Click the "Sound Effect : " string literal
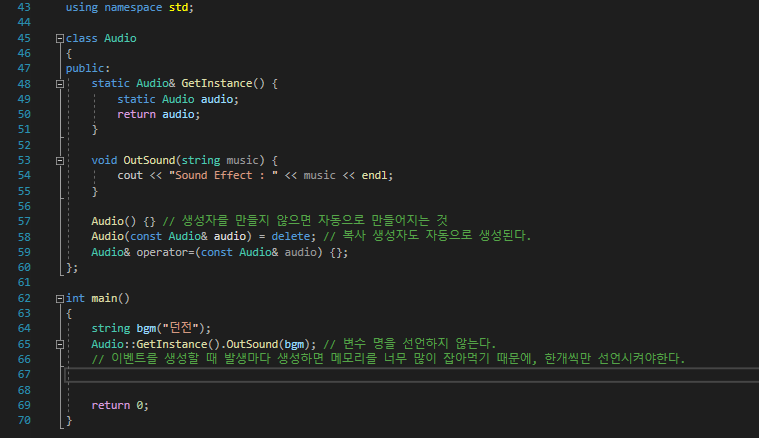The image size is (759, 438). [x=223, y=175]
